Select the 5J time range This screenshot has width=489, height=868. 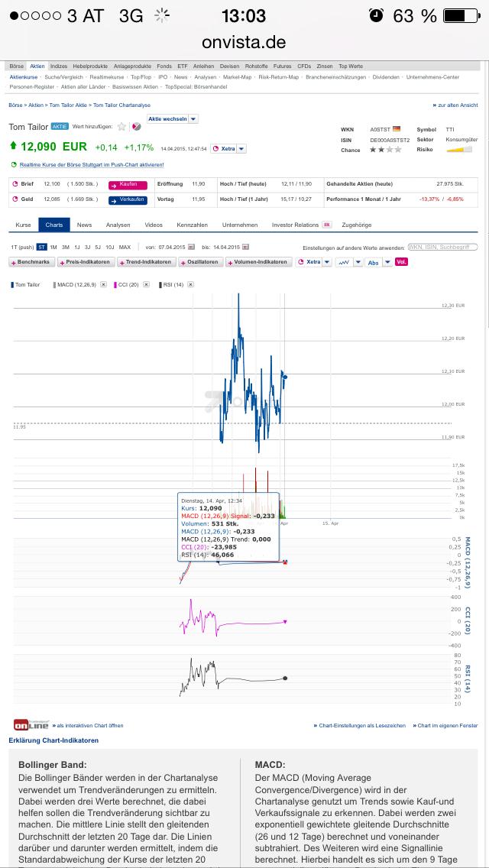click(98, 247)
